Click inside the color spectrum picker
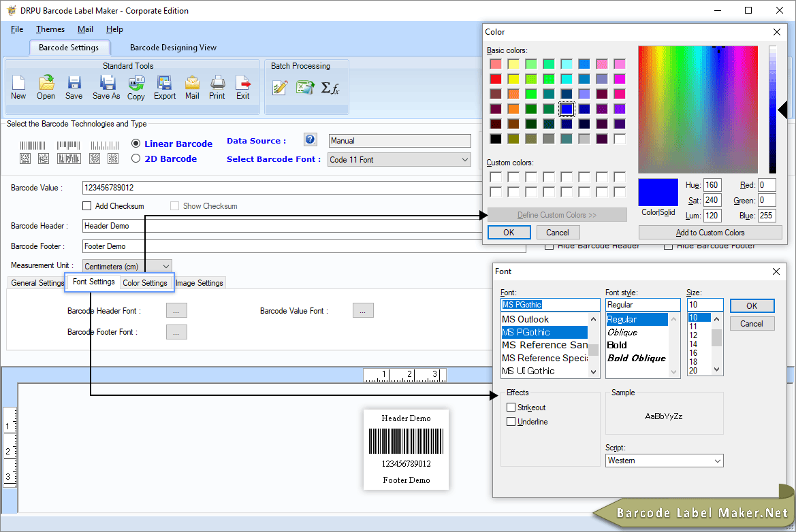 (698, 110)
